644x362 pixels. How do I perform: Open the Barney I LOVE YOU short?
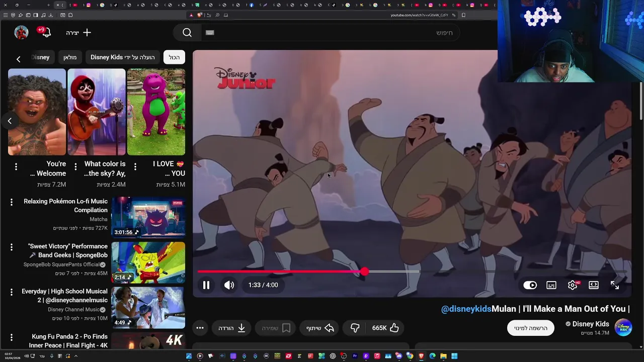156,112
